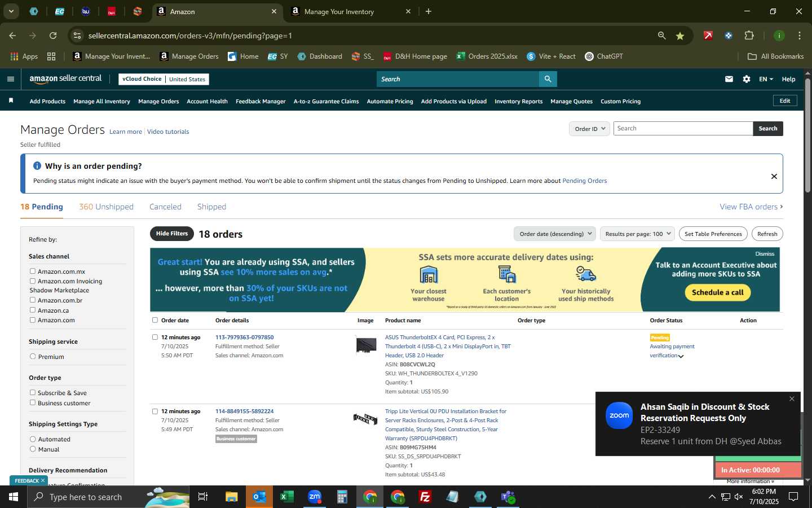Open Excel from the taskbar

pyautogui.click(x=287, y=497)
